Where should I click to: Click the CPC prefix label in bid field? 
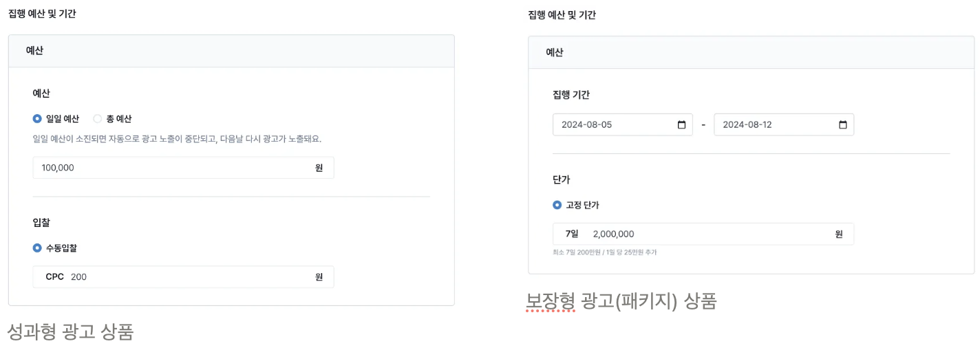point(54,277)
